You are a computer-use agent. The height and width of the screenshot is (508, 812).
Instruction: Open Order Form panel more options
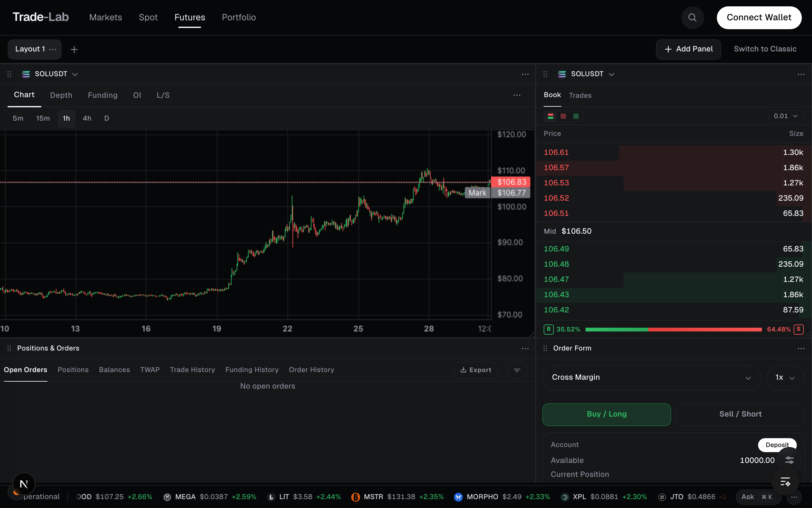(x=801, y=348)
